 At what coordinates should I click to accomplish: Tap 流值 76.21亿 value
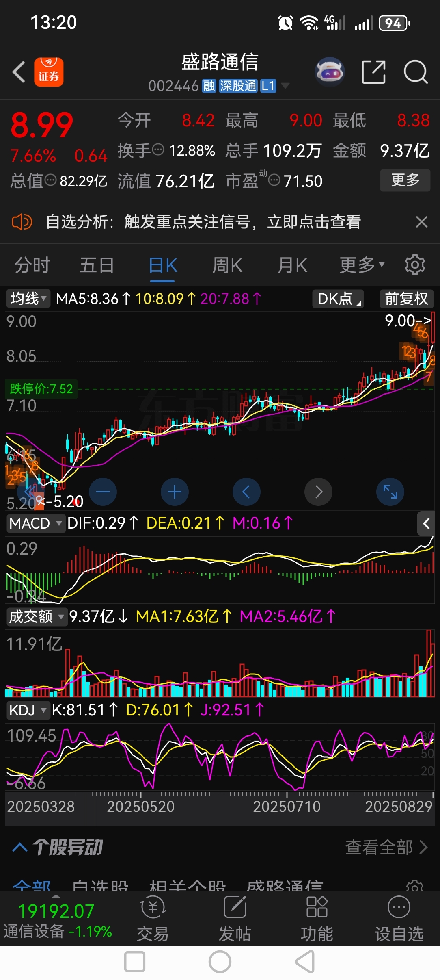[x=185, y=181]
